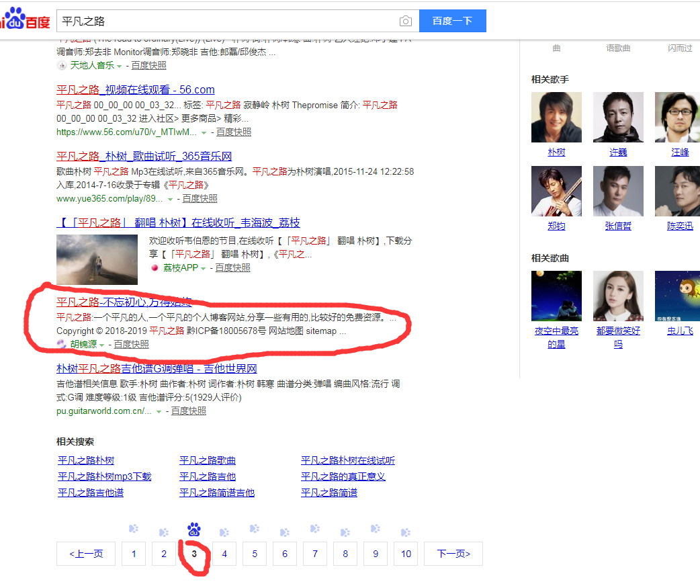Click the camera image search icon
The width and height of the screenshot is (700, 588).
pyautogui.click(x=405, y=21)
